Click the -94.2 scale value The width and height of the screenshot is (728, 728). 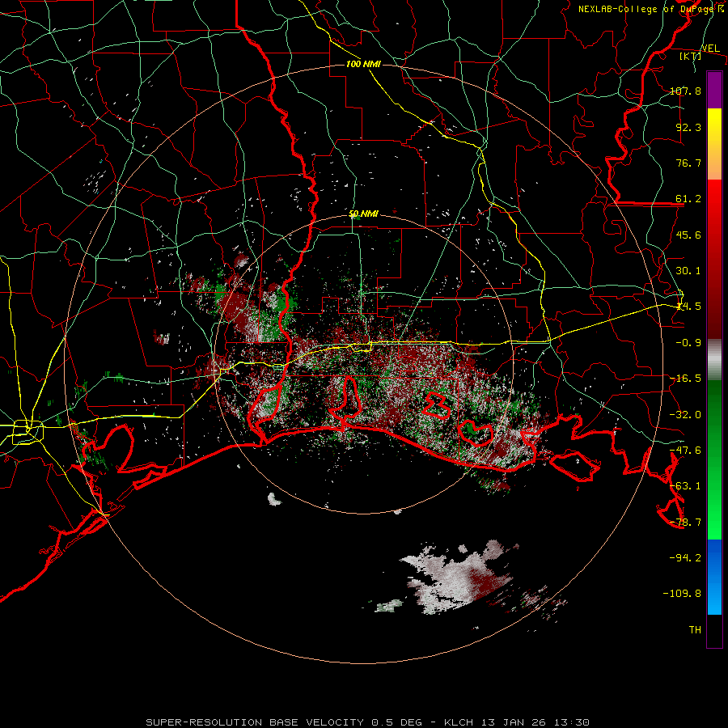[685, 557]
